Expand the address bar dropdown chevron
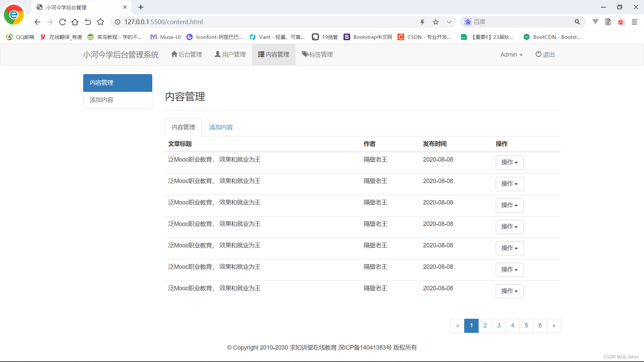 pyautogui.click(x=449, y=22)
